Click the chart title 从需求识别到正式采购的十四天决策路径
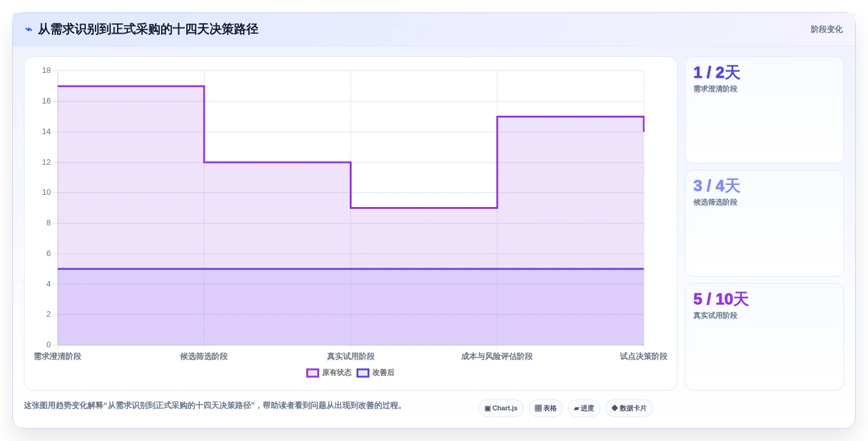 (148, 29)
